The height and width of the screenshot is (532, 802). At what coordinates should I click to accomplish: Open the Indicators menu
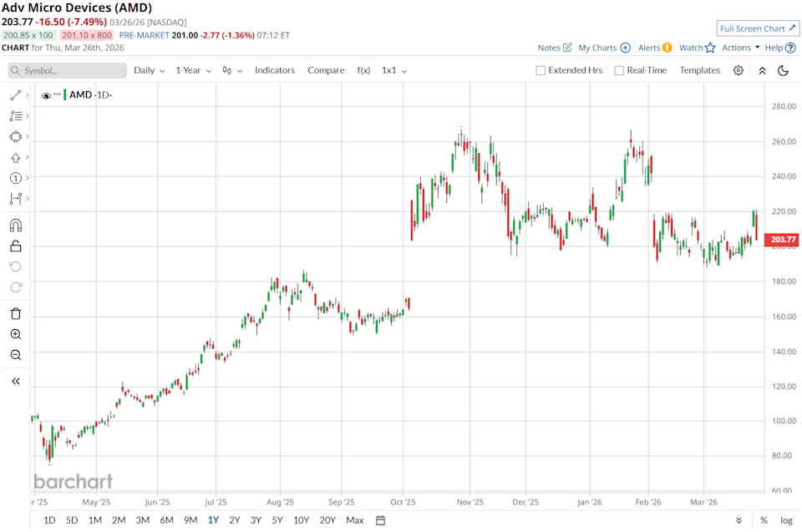[x=275, y=71]
